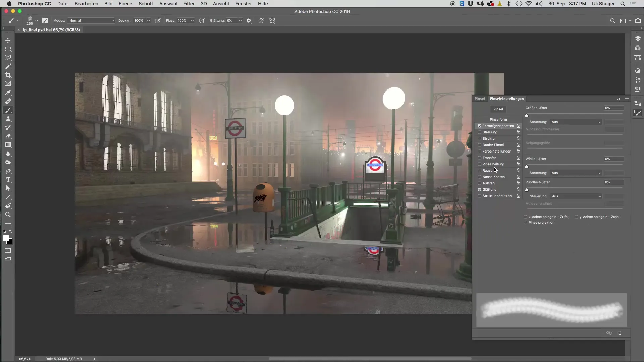Screen dimensions: 644x362
Task: Click the zoom level field 66,67%
Action: tap(25, 359)
